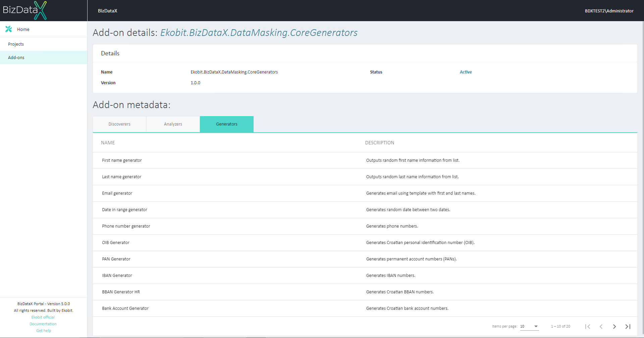Screen dimensions: 644x338
Task: Click 'Generates permanent account numbers (PANs).' text
Action: [x=412, y=259]
